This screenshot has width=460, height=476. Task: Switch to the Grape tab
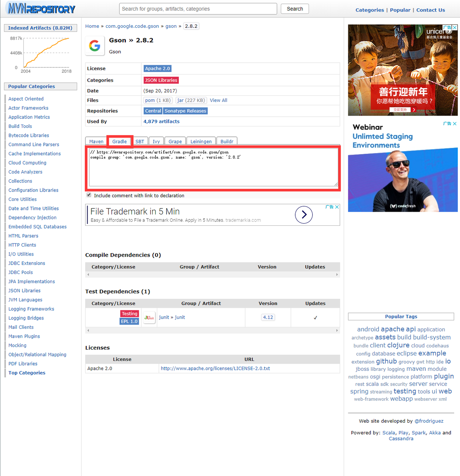(x=175, y=141)
